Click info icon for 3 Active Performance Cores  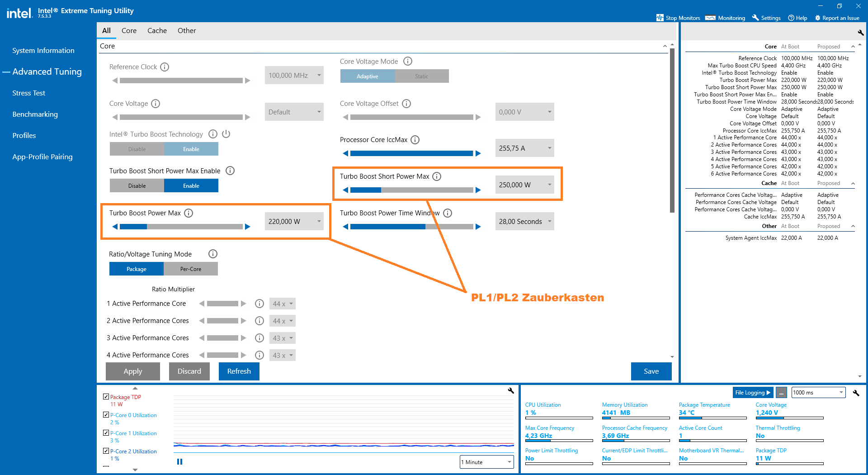point(259,338)
